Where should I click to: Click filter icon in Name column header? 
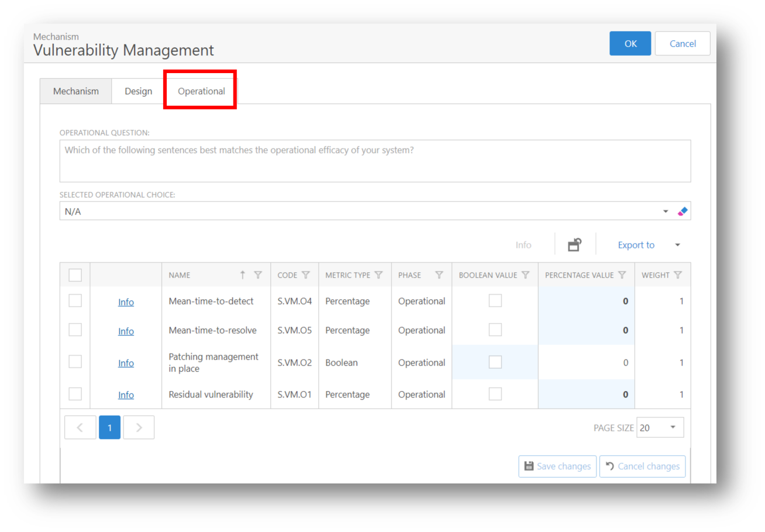[x=258, y=275]
